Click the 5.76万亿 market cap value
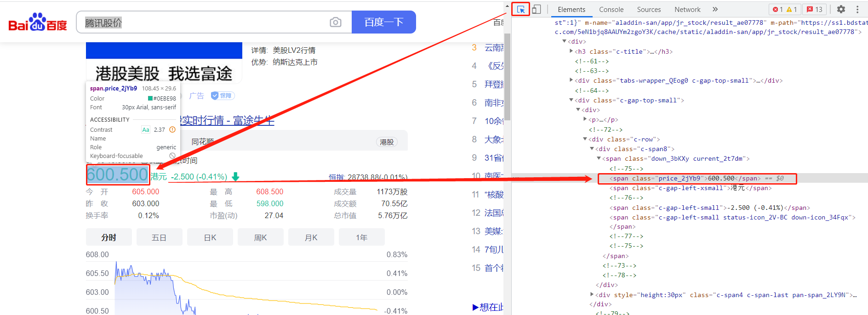This screenshot has height=315, width=868. [393, 216]
